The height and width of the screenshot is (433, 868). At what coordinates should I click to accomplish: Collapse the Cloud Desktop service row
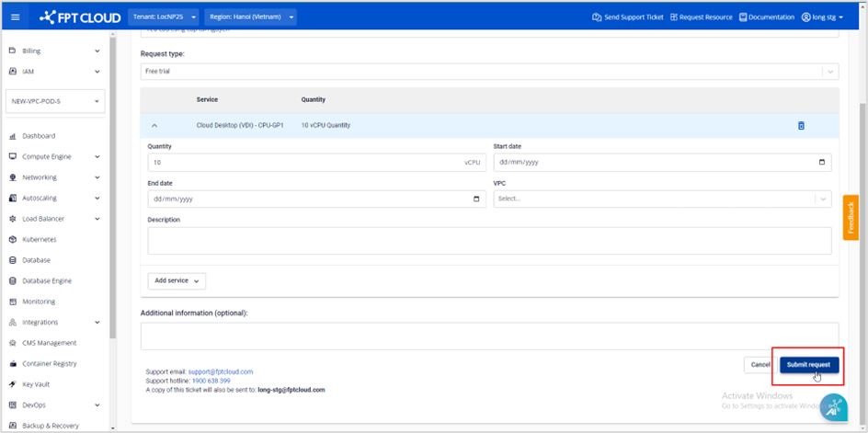click(x=154, y=126)
